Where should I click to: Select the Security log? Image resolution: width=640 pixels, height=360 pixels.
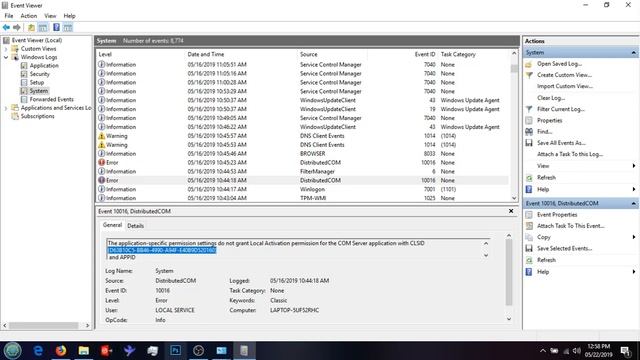click(40, 74)
